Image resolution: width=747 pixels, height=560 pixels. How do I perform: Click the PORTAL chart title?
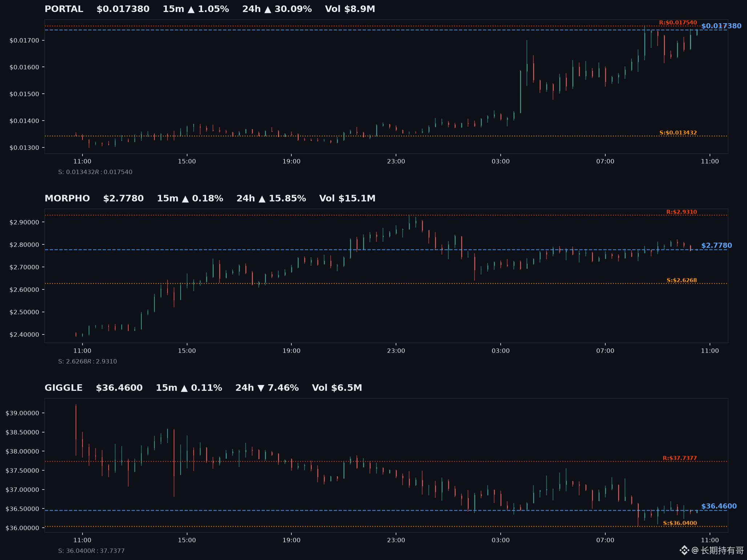64,9
